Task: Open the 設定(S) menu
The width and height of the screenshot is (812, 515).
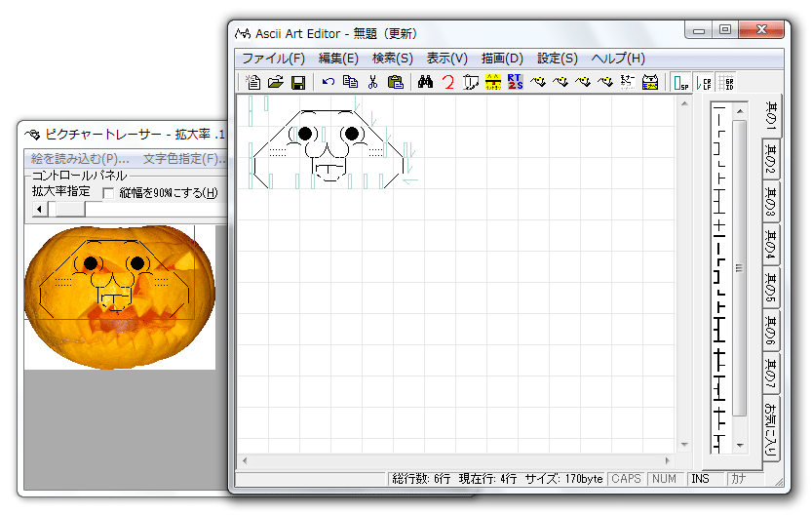Action: tap(558, 58)
